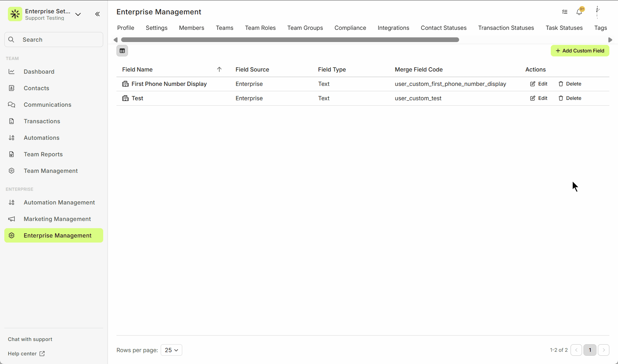Click the table column view icon
Viewport: 618px width, 364px height.
point(122,51)
